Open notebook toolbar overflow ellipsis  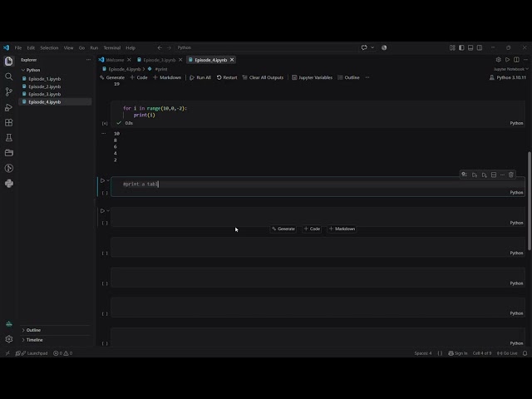tap(367, 77)
